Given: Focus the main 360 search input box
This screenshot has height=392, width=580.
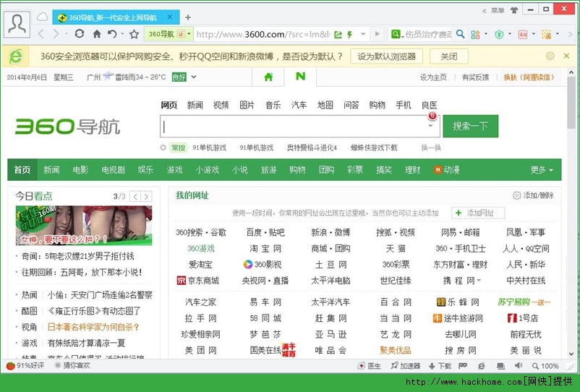Looking at the screenshot, I should coord(299,126).
